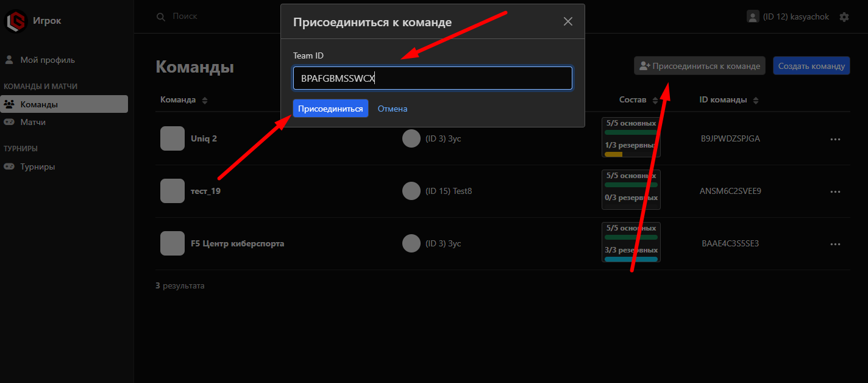Image resolution: width=868 pixels, height=383 pixels.
Task: Close the Присоединиться к команде dialog
Action: point(568,22)
